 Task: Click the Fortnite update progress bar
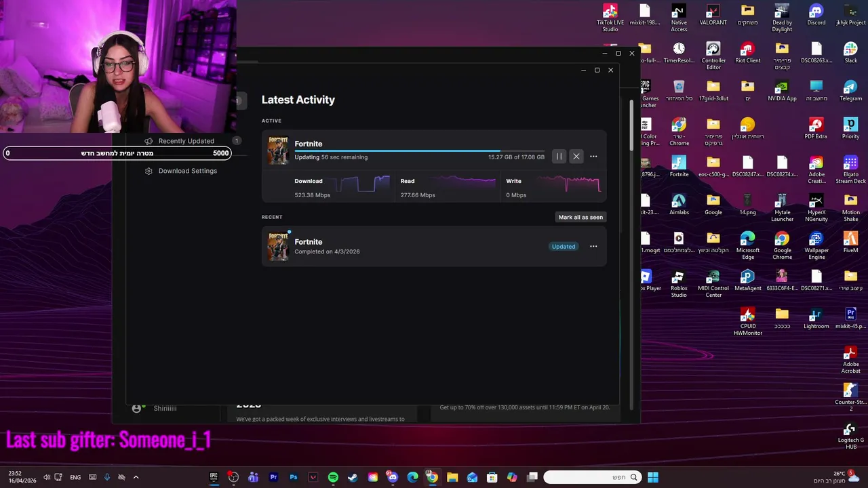coord(419,150)
